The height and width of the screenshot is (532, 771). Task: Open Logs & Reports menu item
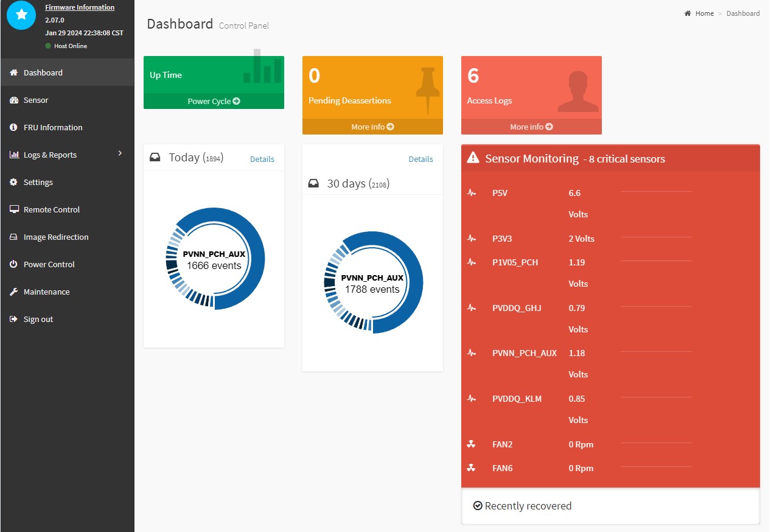[x=50, y=155]
